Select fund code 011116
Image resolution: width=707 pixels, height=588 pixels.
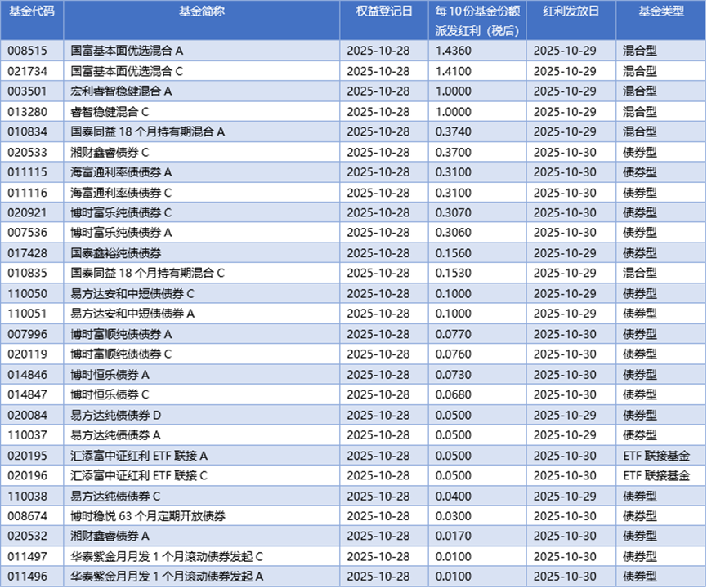point(27,193)
